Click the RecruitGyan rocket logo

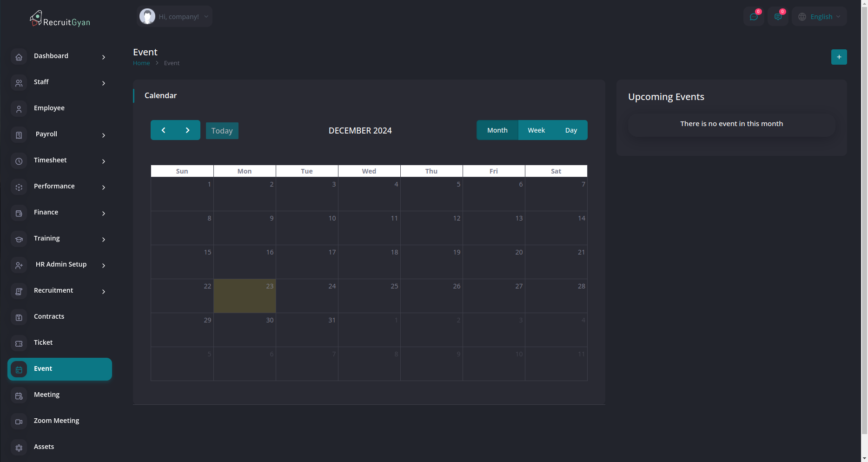click(36, 19)
